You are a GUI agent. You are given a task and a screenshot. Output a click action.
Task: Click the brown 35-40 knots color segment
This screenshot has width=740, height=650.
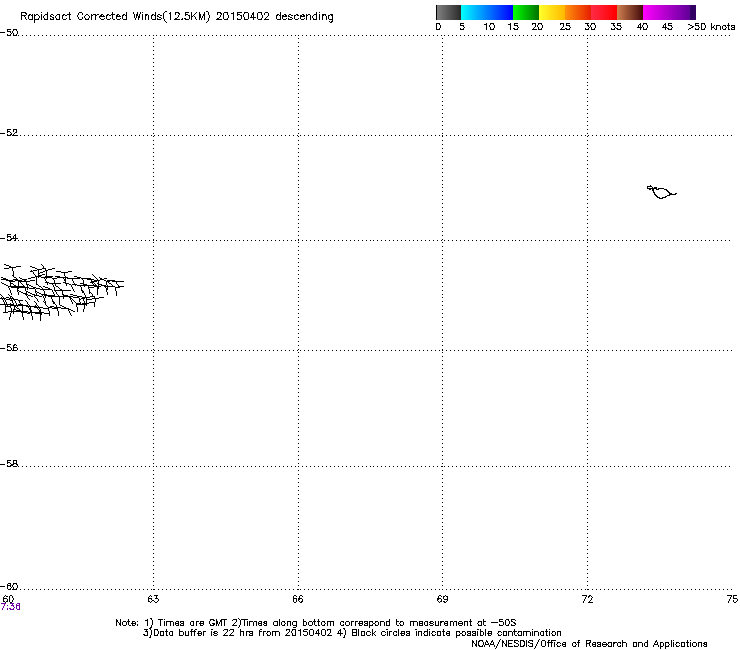coord(630,12)
